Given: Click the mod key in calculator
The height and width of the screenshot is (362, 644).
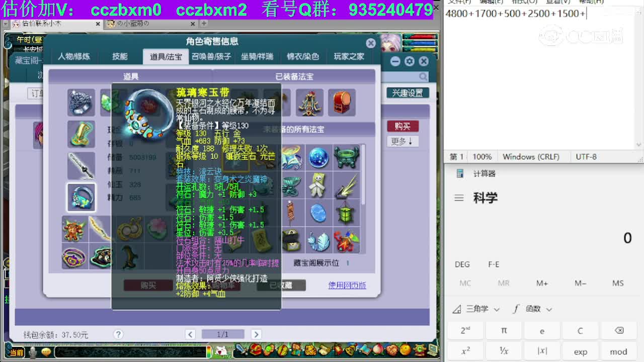Looking at the screenshot, I should [619, 351].
